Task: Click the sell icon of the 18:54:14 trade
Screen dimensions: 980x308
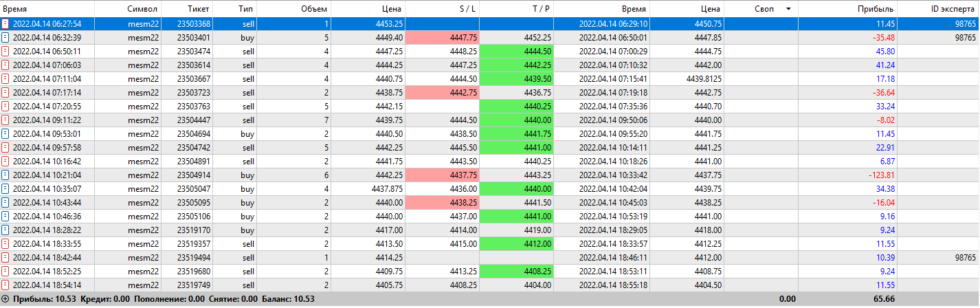Action: 5,285
